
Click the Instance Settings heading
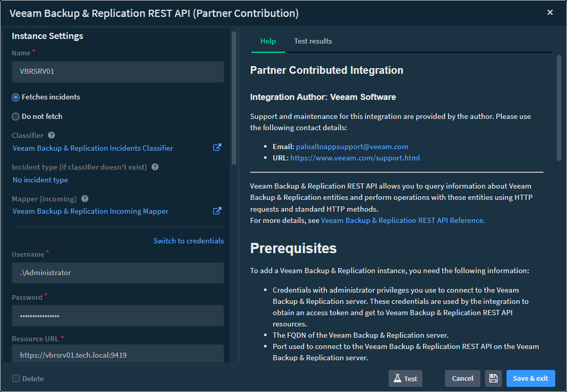coord(47,36)
